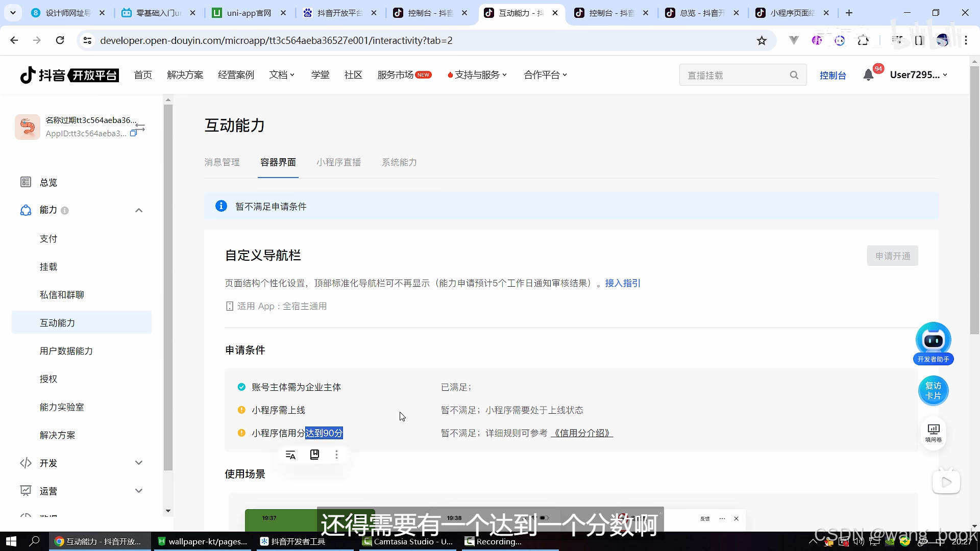980x551 pixels.
Task: Open the 《信用分介绍》 link
Action: (582, 433)
